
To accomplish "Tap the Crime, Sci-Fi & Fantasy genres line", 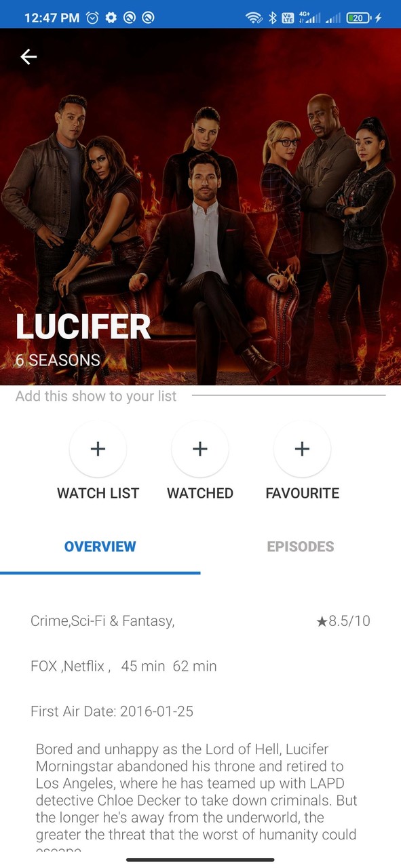I will [x=102, y=621].
